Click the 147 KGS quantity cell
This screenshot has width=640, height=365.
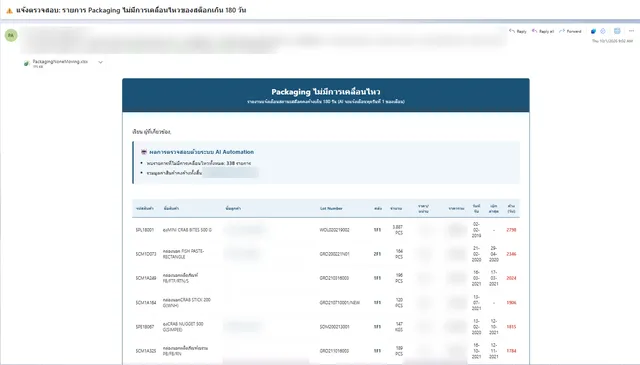point(399,327)
